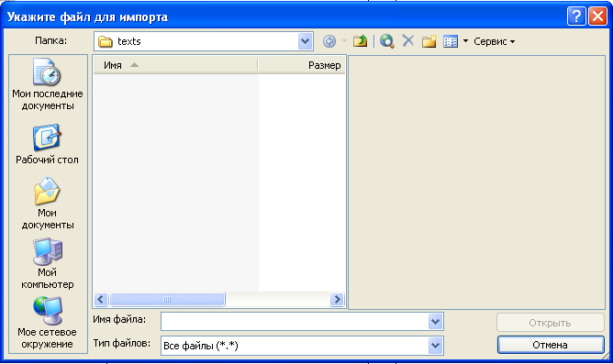
Task: Create a new folder via toolbar icon
Action: point(429,41)
